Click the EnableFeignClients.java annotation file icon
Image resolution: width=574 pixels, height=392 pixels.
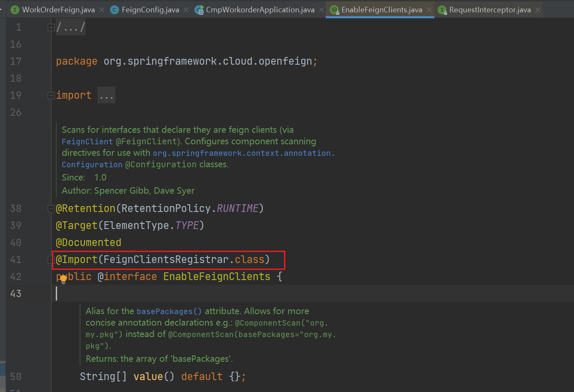click(x=334, y=10)
